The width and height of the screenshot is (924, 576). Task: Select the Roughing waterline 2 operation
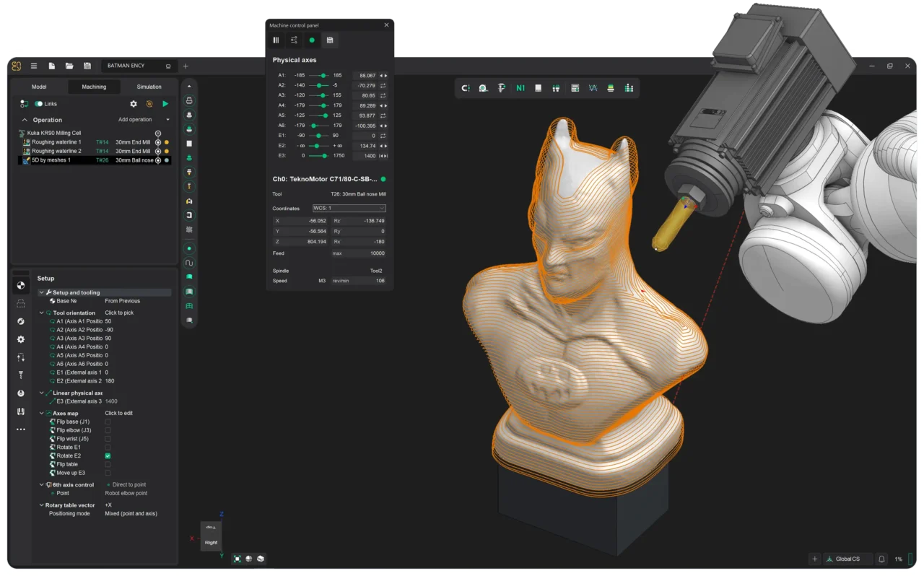click(x=56, y=152)
